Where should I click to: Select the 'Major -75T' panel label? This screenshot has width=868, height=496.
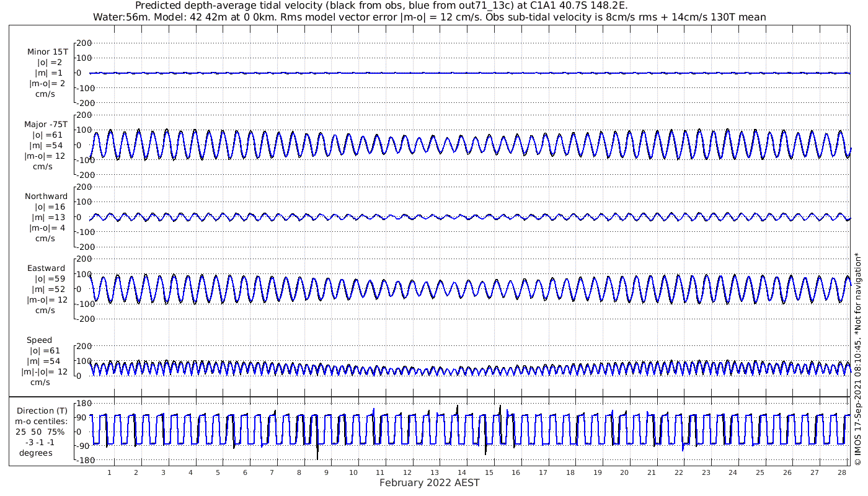coord(46,124)
